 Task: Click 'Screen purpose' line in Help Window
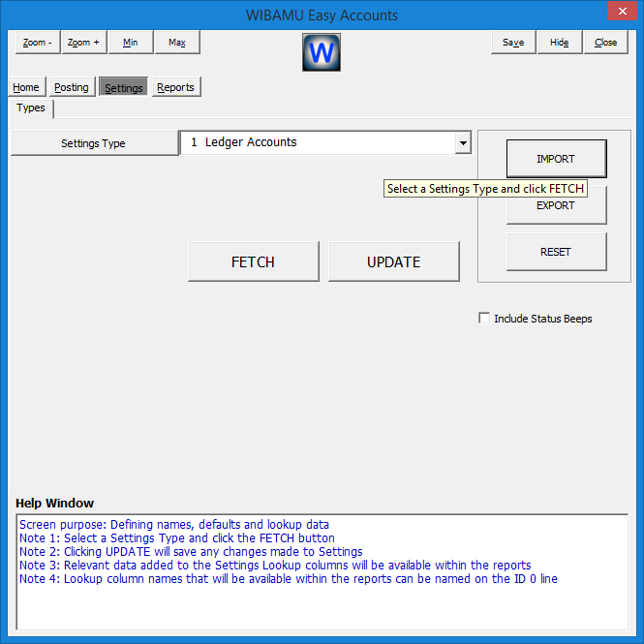point(174,525)
